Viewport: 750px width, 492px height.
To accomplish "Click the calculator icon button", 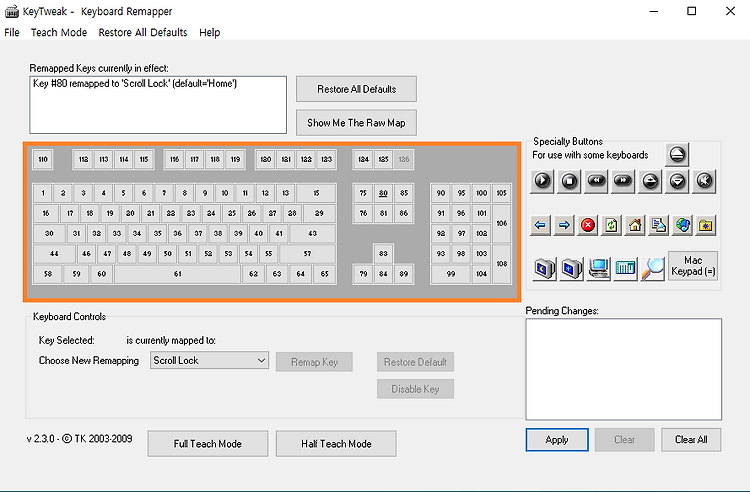I will tap(626, 268).
